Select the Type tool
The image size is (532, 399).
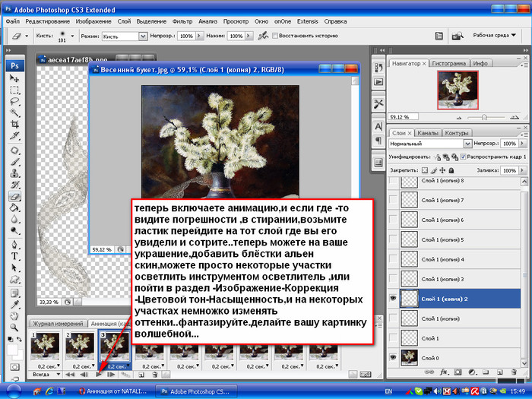pos(14,256)
